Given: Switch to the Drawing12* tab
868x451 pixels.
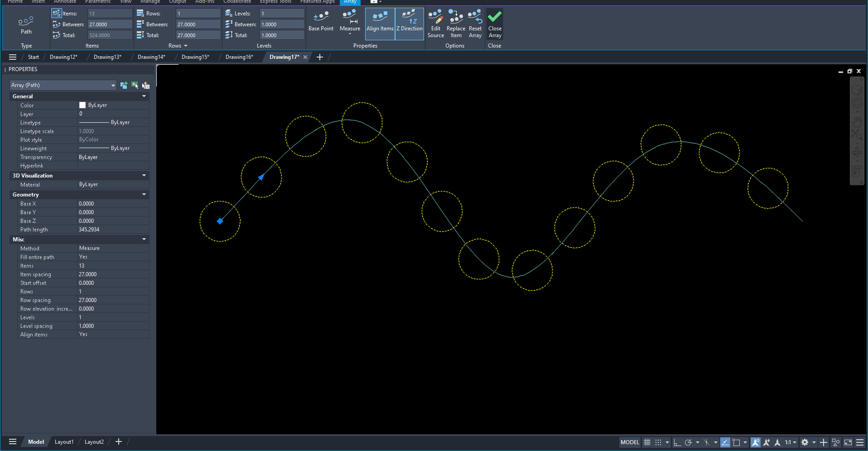Looking at the screenshot, I should pyautogui.click(x=63, y=57).
